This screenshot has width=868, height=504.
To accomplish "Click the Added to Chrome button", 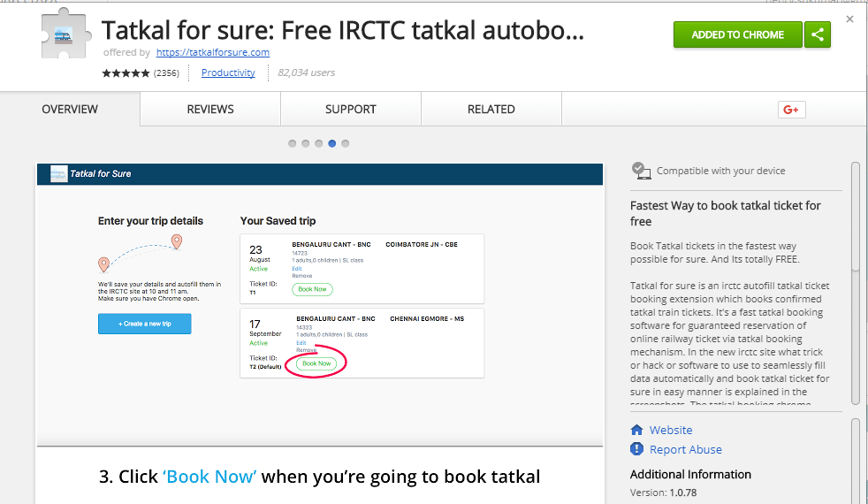I will (x=737, y=34).
